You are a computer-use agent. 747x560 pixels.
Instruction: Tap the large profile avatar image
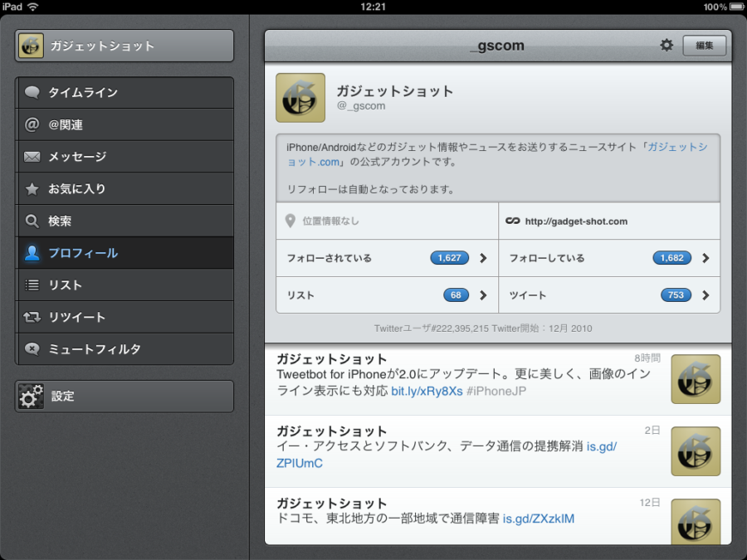click(x=300, y=98)
